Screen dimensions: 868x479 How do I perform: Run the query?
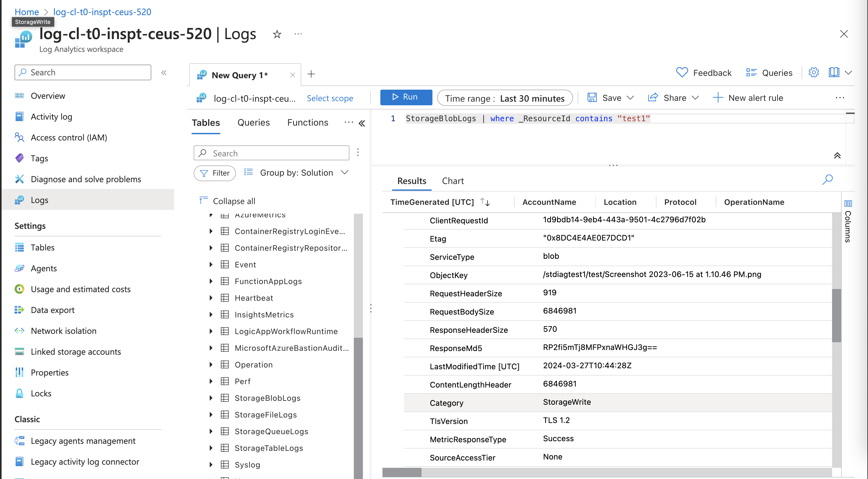pyautogui.click(x=406, y=97)
